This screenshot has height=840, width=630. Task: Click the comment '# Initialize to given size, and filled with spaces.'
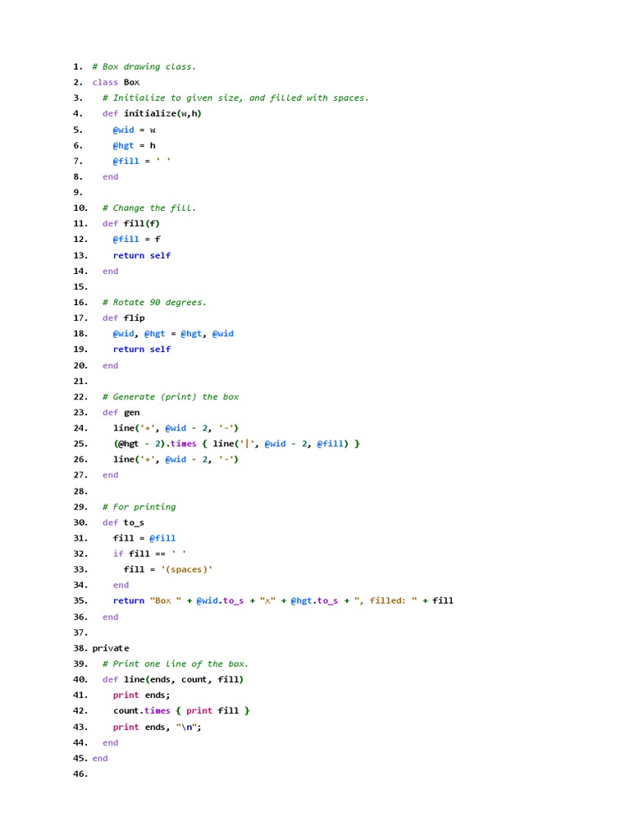235,98
